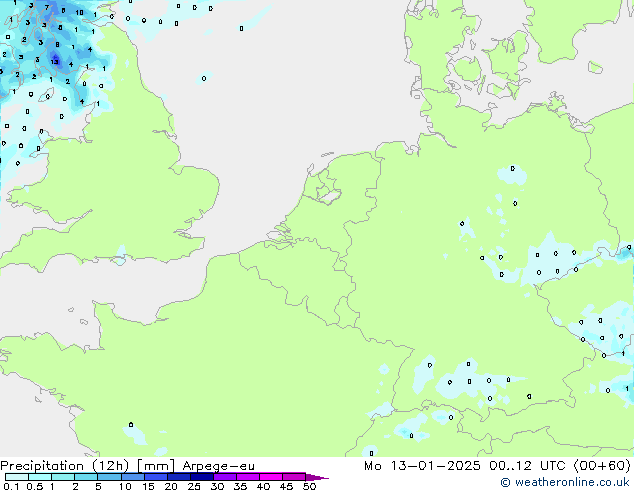The image size is (634, 490).
Task: Pick the 1–2 mm legend swatch
Action: (63, 477)
